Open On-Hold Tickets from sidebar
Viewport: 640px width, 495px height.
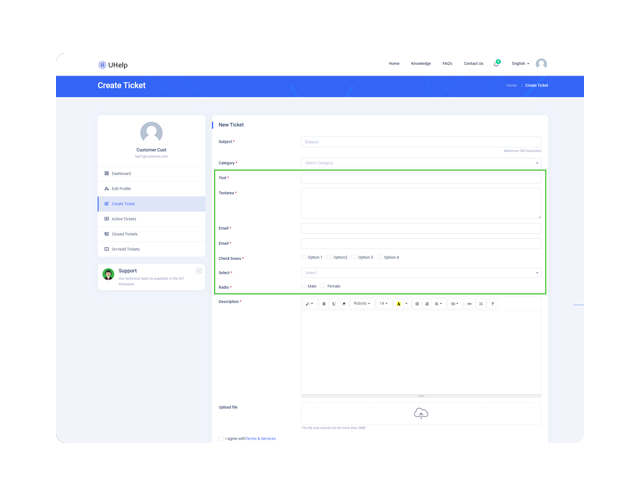(151, 249)
